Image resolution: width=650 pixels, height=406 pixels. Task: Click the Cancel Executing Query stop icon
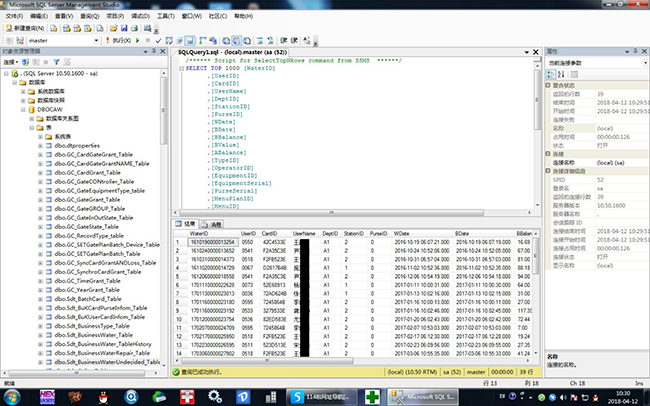pyautogui.click(x=148, y=41)
